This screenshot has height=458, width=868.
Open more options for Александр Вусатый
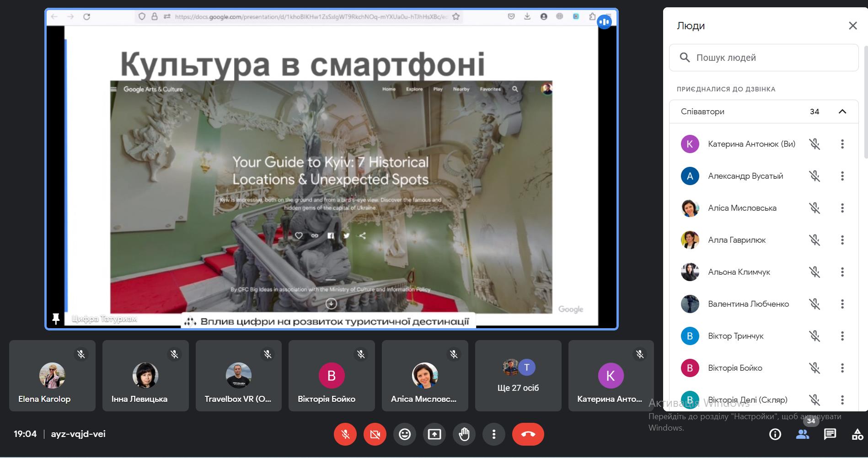point(842,176)
